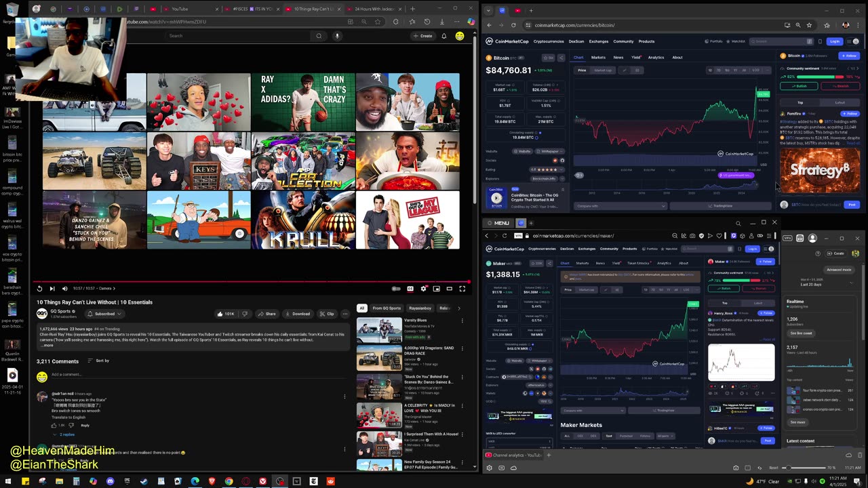This screenshot has height=488, width=868.
Task: Expand video description with ...more
Action: point(46,345)
